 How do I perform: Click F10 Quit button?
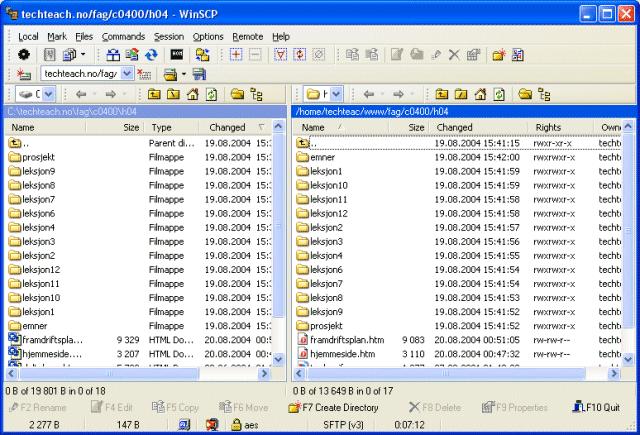tap(596, 407)
